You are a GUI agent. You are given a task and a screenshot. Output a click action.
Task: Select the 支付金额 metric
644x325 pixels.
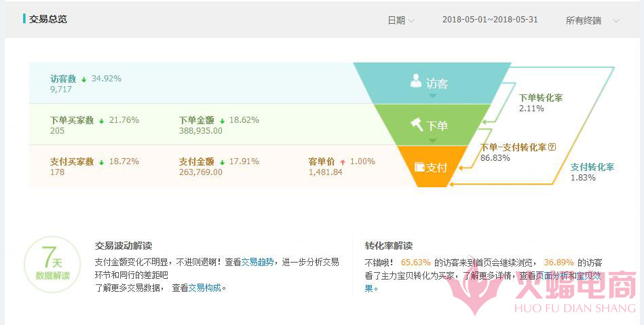197,161
